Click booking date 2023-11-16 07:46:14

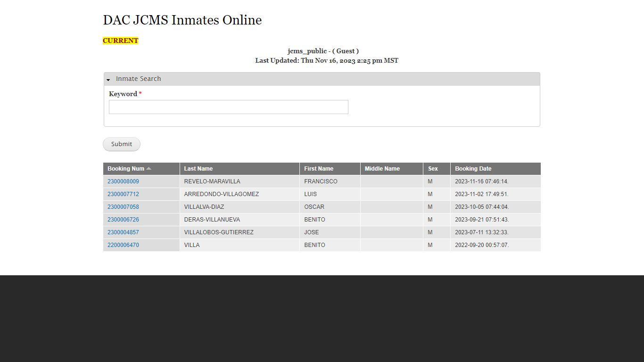pos(482,181)
